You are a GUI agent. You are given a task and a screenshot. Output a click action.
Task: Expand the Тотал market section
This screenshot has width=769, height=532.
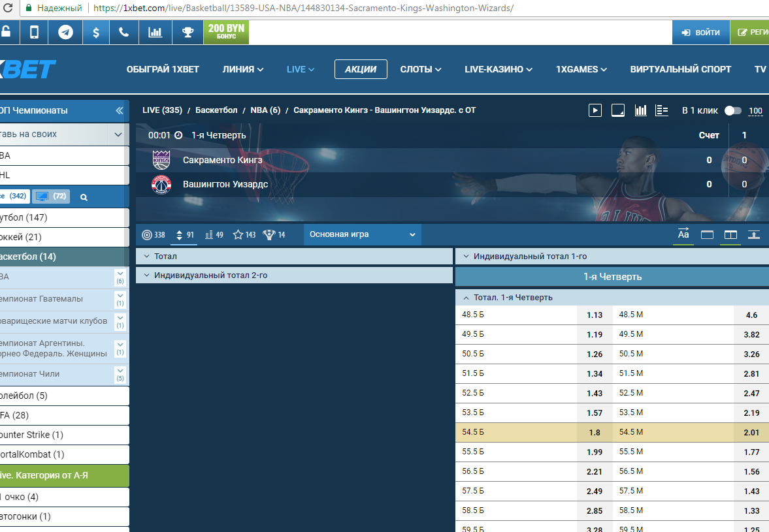pos(294,256)
